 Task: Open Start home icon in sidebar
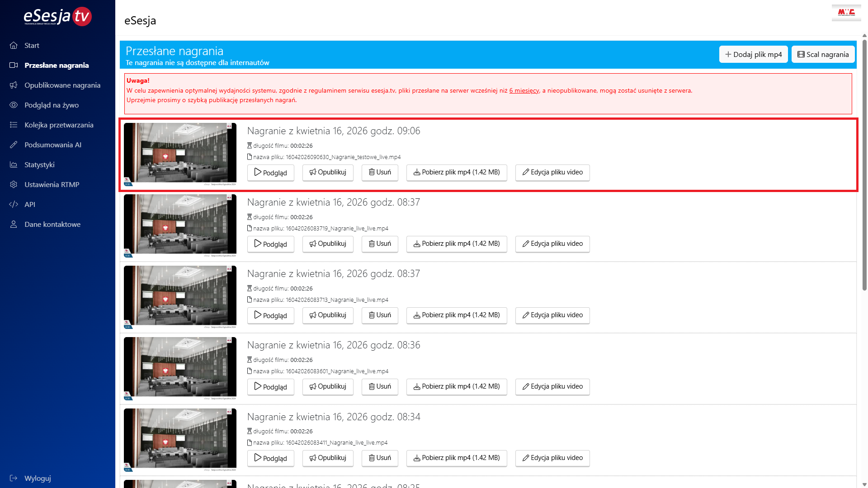tap(14, 45)
